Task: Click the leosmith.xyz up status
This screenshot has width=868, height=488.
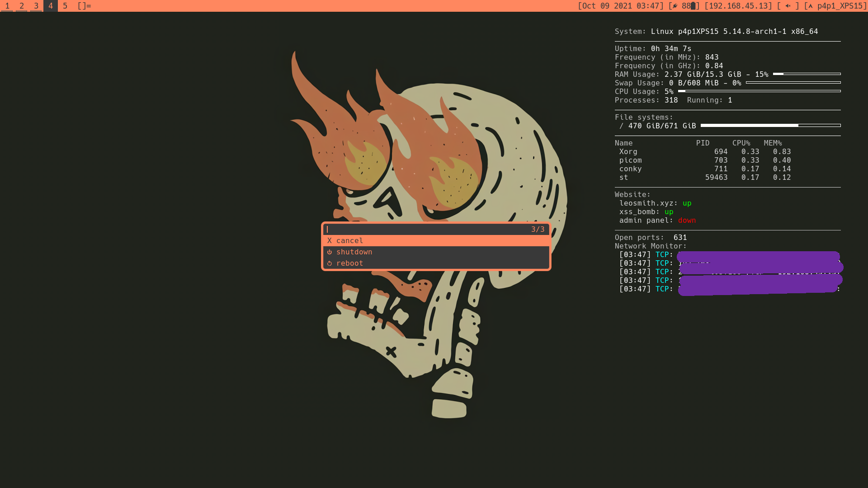Action: [687, 203]
